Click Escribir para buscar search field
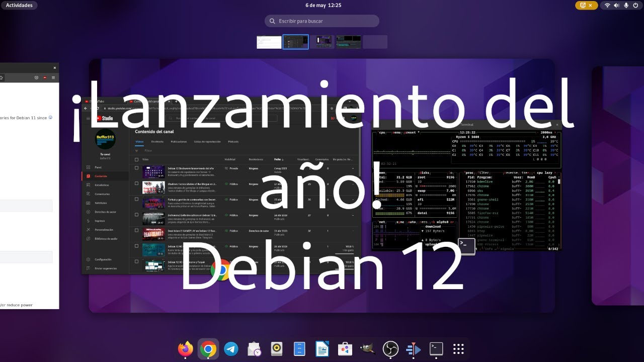Image resolution: width=644 pixels, height=362 pixels. [x=322, y=21]
